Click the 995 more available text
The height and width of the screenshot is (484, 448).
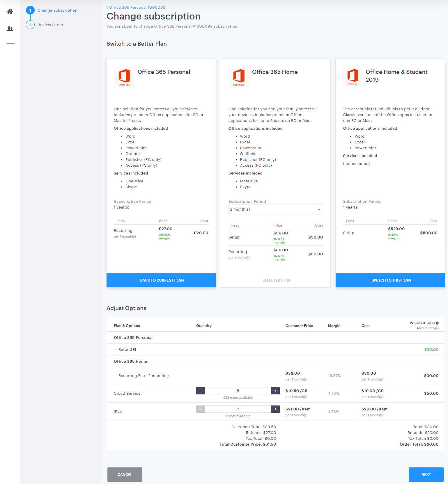coord(238,398)
